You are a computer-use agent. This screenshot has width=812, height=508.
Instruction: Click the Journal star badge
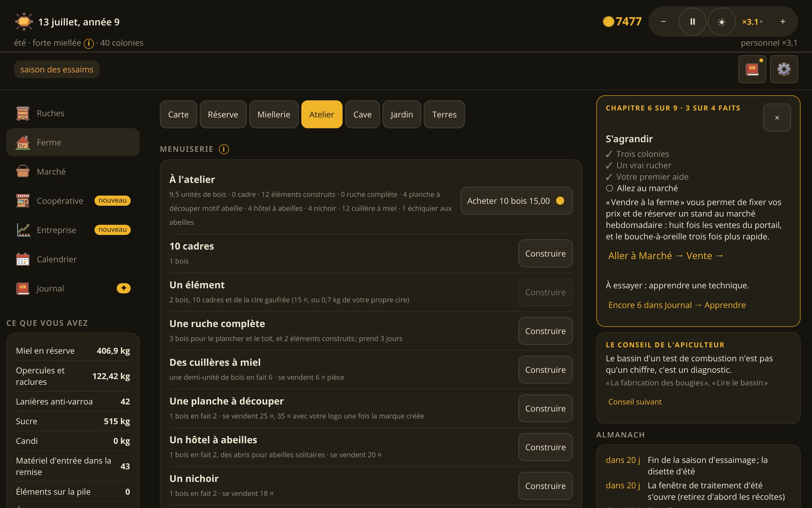pos(123,288)
